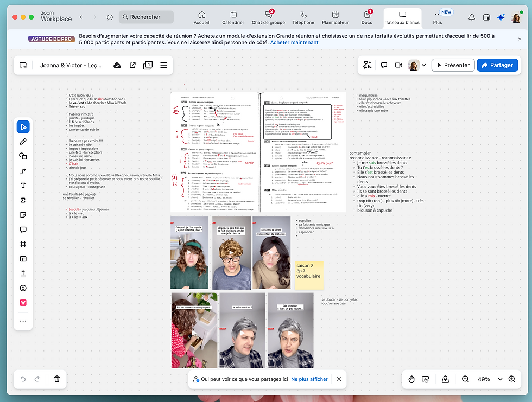
Task: Click the Rechercher search field
Action: coord(146,17)
